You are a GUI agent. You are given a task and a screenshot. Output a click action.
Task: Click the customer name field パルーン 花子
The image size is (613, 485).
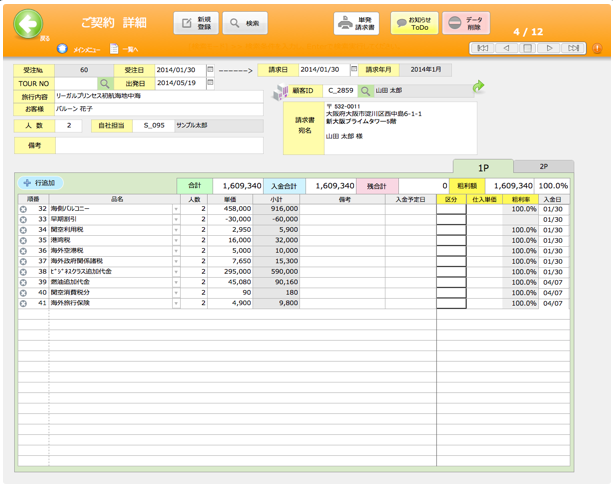[x=159, y=109]
